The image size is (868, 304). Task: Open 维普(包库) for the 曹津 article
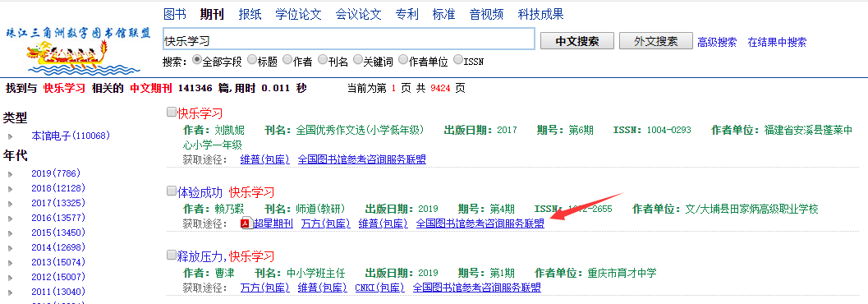pyautogui.click(x=323, y=288)
